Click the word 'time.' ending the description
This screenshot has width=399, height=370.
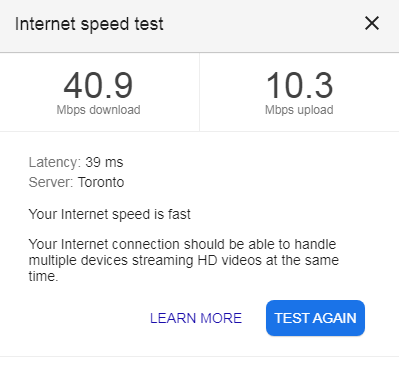[x=43, y=276]
